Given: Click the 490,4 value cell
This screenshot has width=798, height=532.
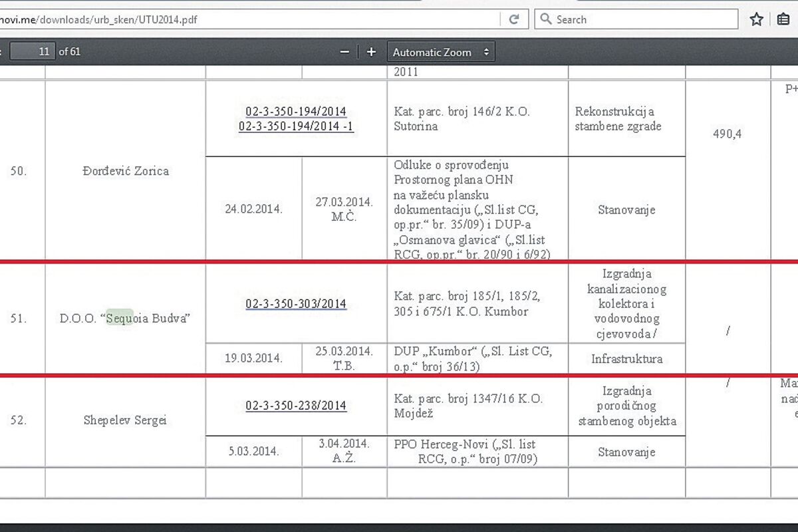Looking at the screenshot, I should click(727, 134).
